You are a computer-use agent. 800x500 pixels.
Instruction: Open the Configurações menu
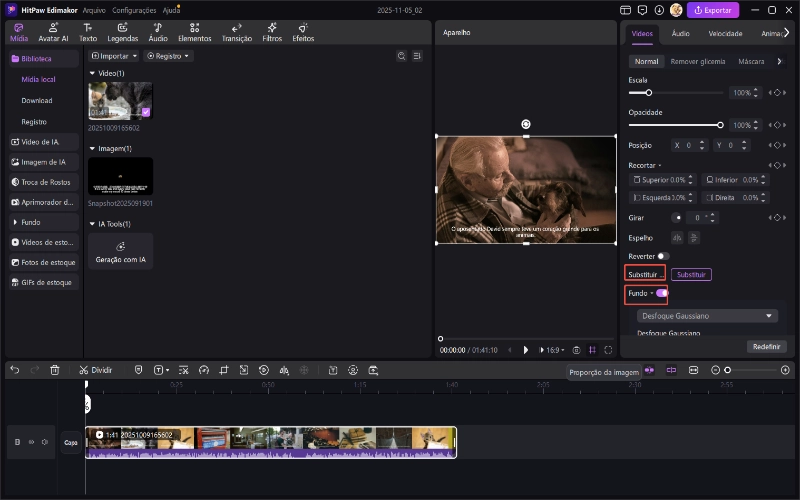[134, 10]
